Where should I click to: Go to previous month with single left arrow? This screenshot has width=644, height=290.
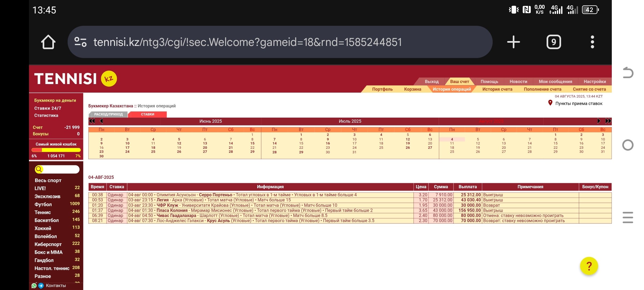[101, 121]
